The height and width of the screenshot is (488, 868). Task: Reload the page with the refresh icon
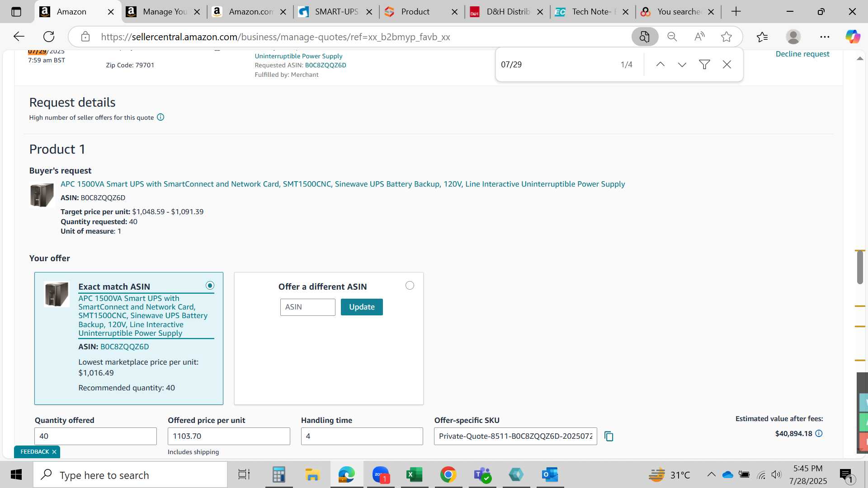tap(49, 37)
